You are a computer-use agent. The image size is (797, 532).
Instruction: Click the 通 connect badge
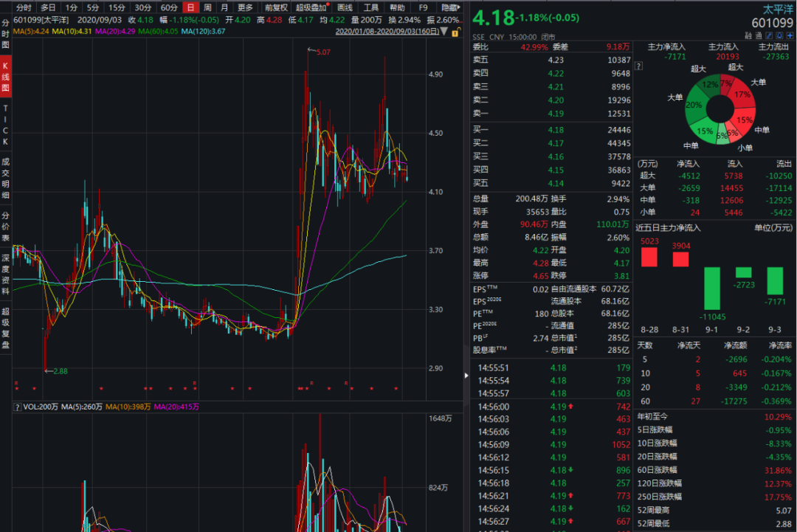tap(759, 35)
